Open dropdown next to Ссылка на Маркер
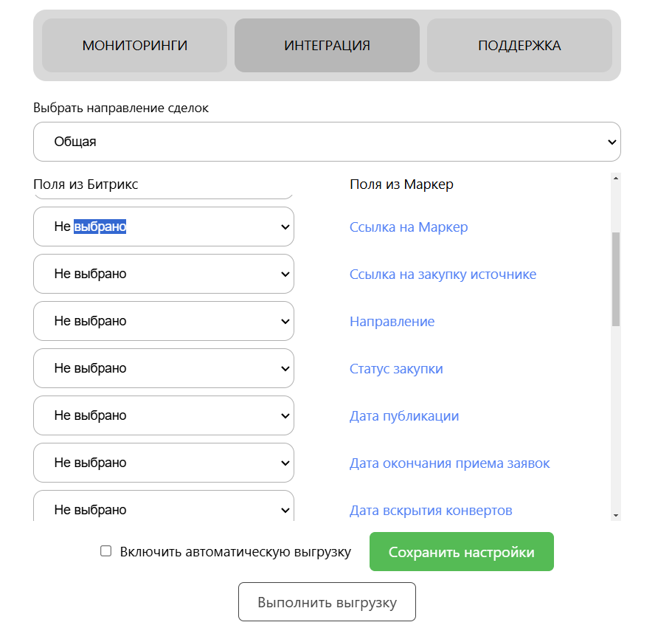This screenshot has width=672, height=625. tap(164, 227)
